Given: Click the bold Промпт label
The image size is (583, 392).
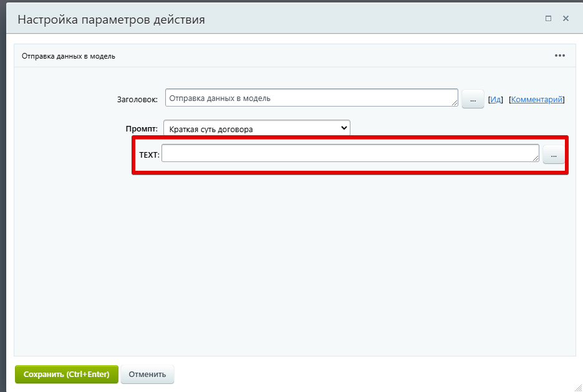Looking at the screenshot, I should point(142,129).
